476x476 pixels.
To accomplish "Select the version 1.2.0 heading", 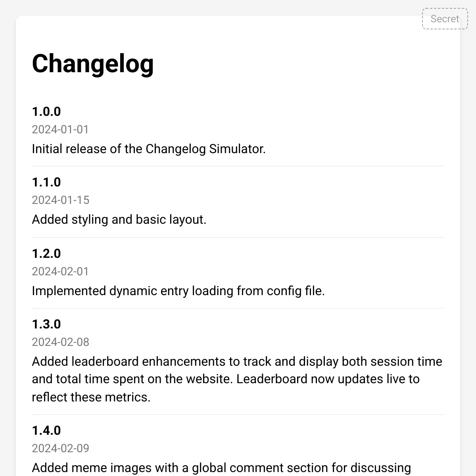I will point(46,253).
